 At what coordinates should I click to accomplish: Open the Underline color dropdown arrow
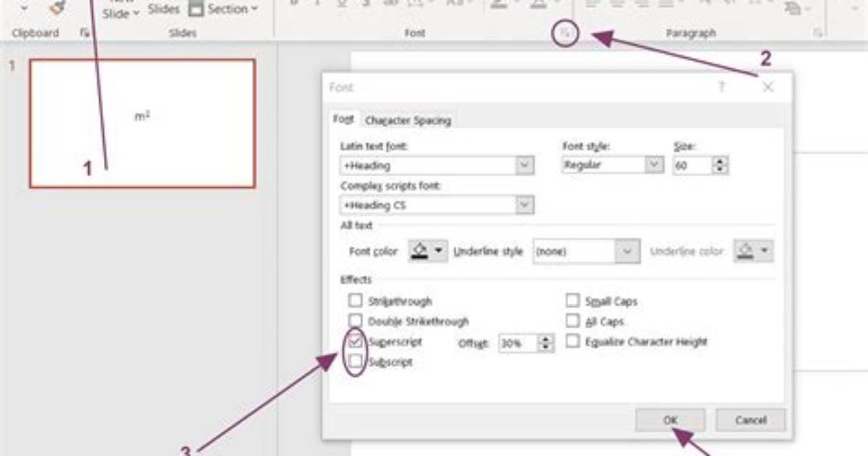[x=764, y=251]
